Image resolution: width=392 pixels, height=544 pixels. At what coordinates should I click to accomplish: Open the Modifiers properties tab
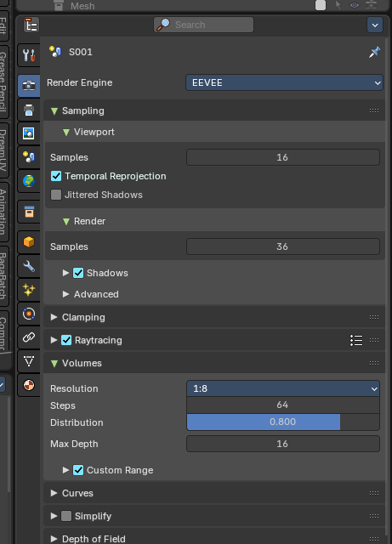(29, 266)
